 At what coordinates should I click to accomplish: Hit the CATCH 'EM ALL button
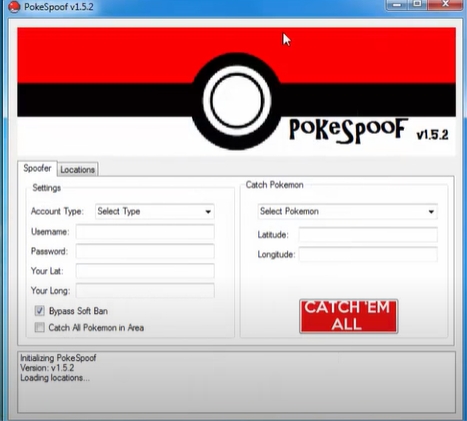coord(349,316)
